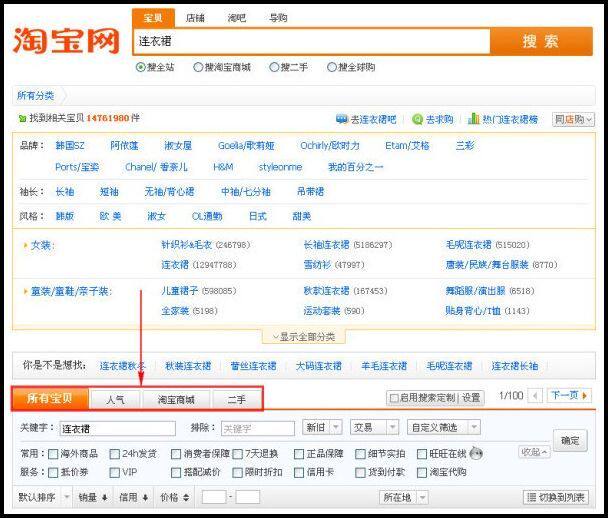
Task: Open 长袖连衣裙 category link
Action: coord(326,245)
